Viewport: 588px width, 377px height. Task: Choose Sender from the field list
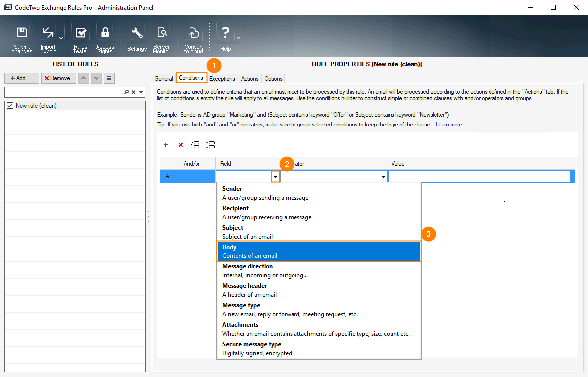click(x=319, y=193)
